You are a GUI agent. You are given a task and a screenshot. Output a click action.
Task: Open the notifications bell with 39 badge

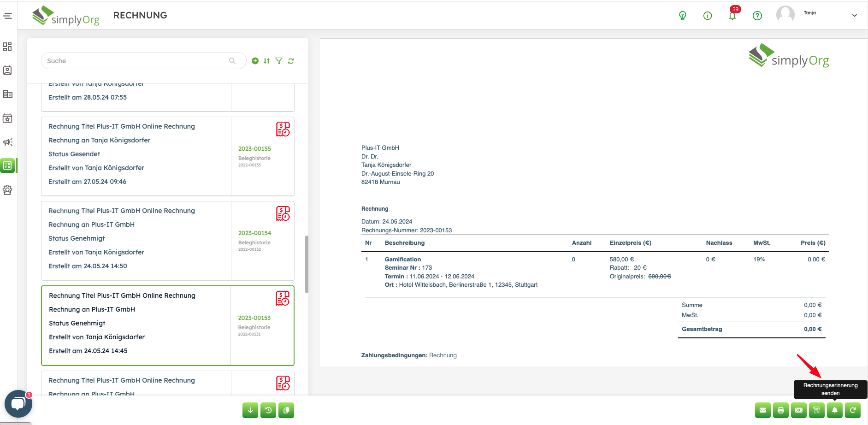click(732, 16)
